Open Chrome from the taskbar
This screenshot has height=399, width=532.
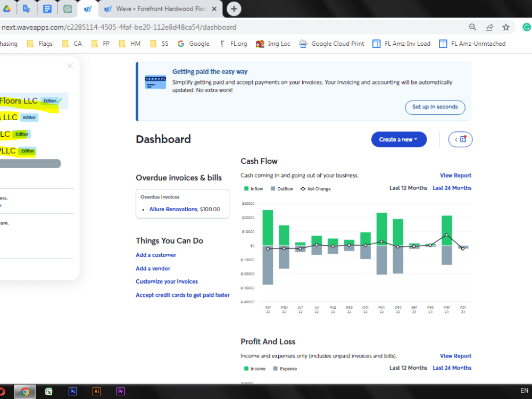click(25, 392)
